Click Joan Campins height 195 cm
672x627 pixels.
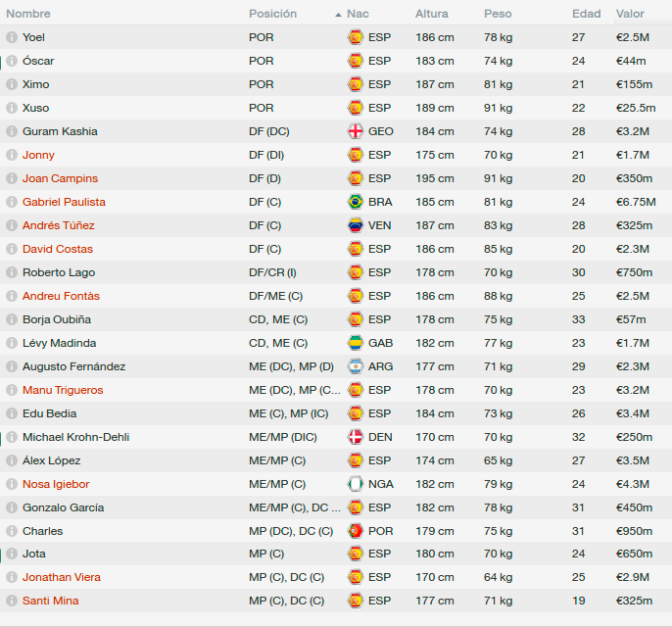(435, 178)
